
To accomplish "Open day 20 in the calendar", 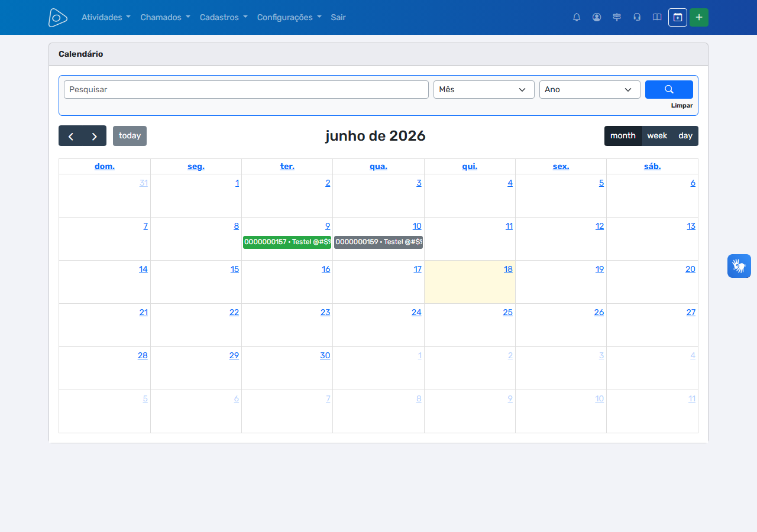I will [690, 270].
